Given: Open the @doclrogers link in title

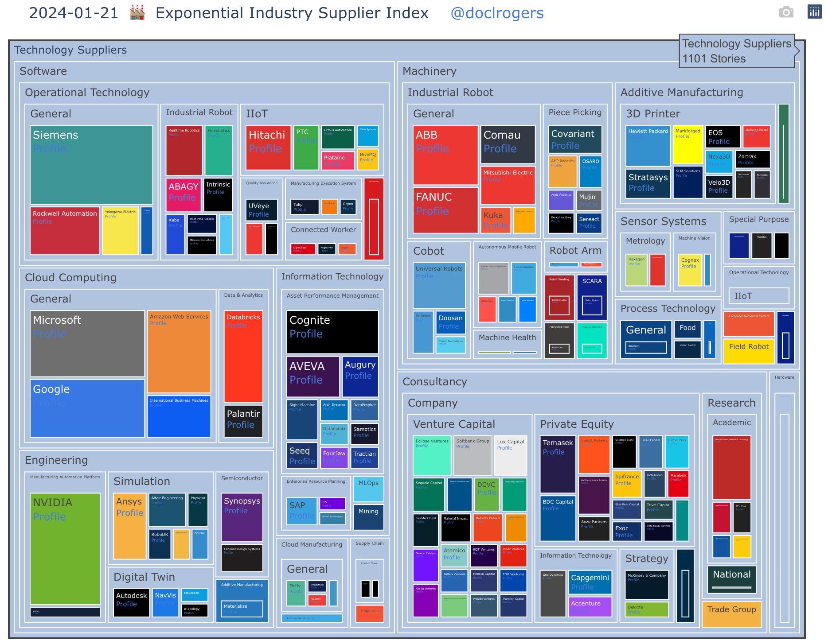Looking at the screenshot, I should pyautogui.click(x=497, y=13).
